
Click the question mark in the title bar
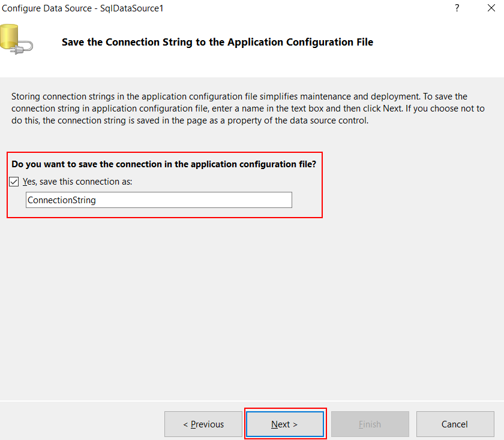pyautogui.click(x=457, y=8)
